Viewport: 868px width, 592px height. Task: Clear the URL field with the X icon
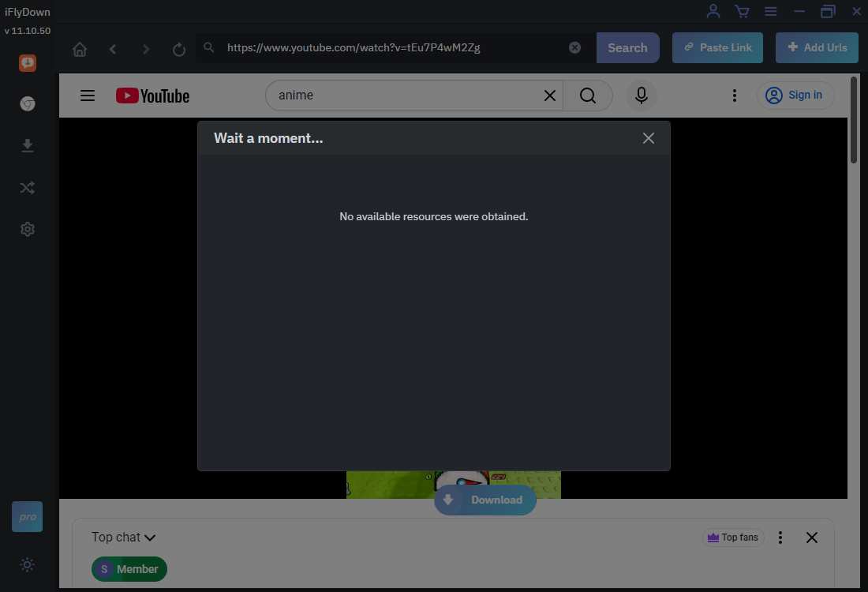click(x=574, y=47)
